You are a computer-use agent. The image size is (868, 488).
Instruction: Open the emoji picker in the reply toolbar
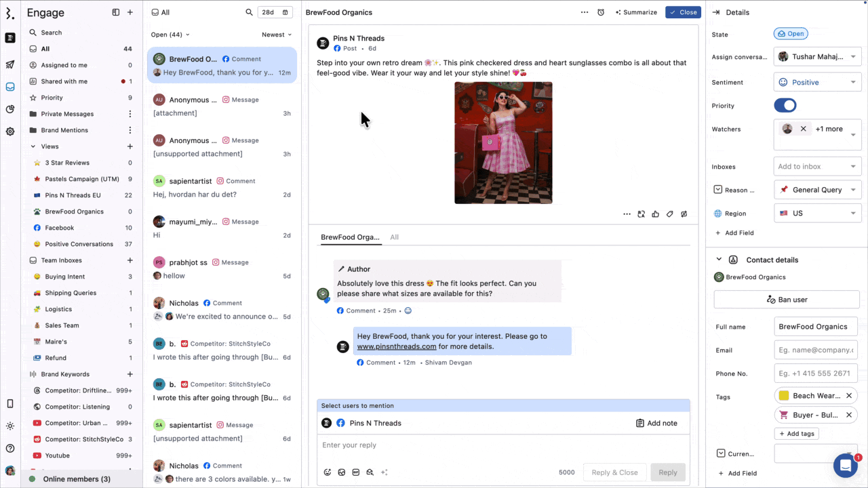pyautogui.click(x=328, y=472)
